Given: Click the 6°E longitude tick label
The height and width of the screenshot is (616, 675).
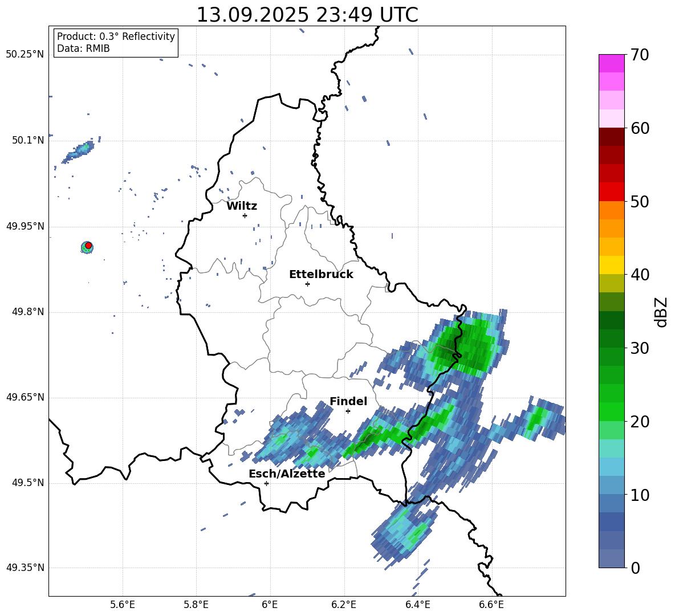Looking at the screenshot, I should (x=270, y=605).
